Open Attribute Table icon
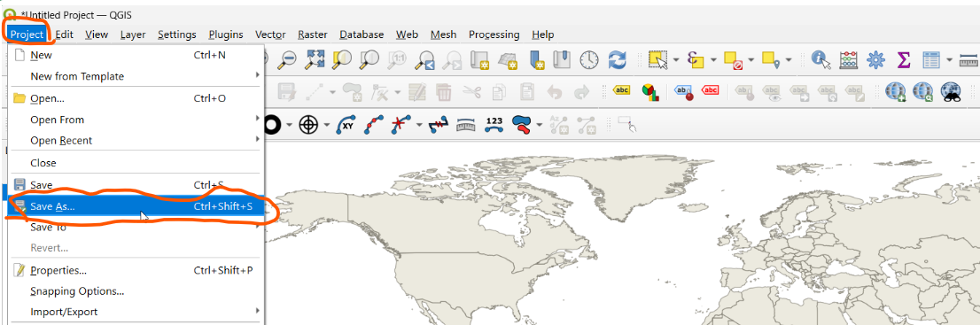The width and height of the screenshot is (980, 325). coord(932,60)
